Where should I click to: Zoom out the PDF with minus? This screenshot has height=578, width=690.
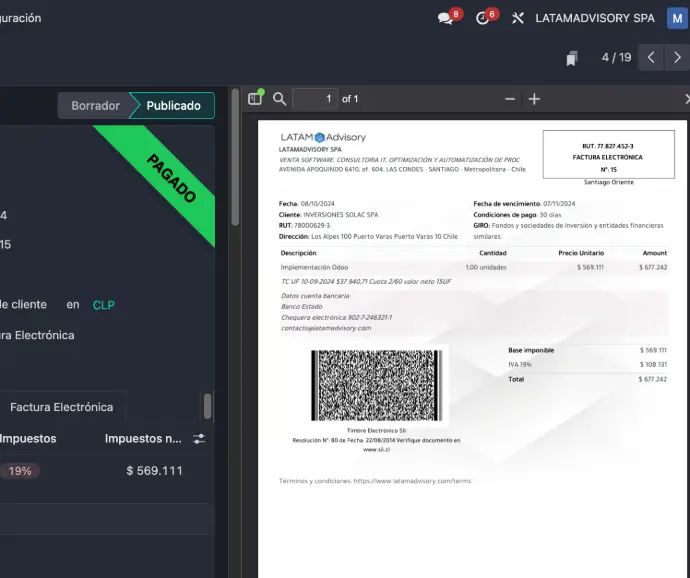coord(510,99)
